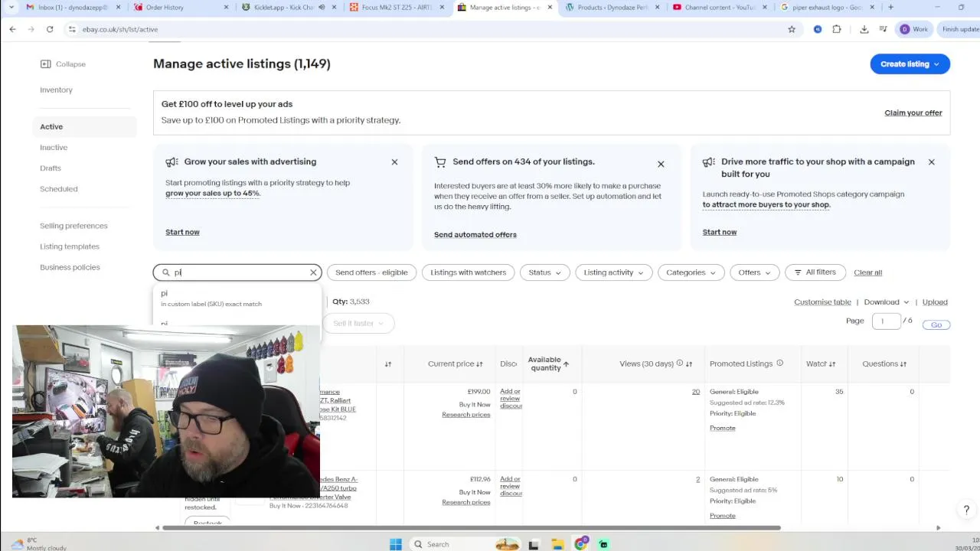Clear the listings search field

point(313,272)
